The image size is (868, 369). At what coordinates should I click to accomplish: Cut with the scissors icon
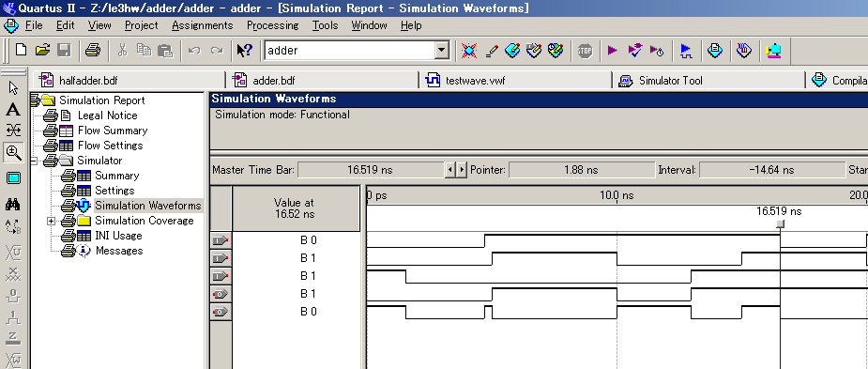pyautogui.click(x=122, y=51)
